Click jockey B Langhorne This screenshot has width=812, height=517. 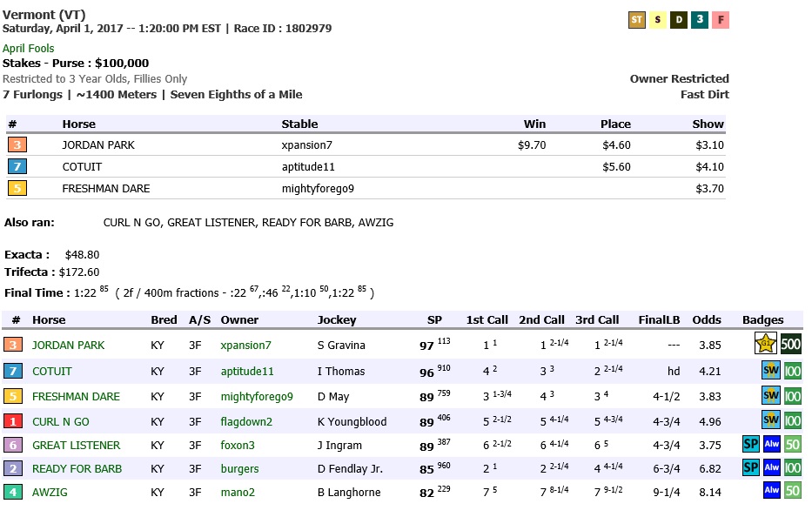tap(349, 492)
